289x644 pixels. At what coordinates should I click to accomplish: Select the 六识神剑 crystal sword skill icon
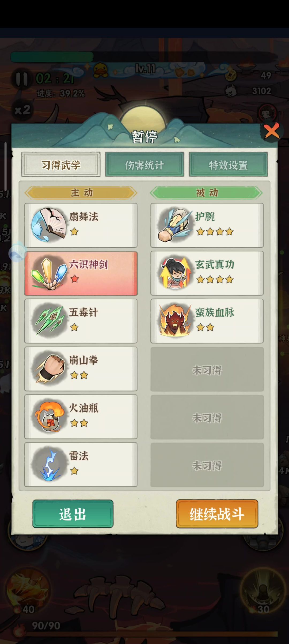pyautogui.click(x=49, y=273)
